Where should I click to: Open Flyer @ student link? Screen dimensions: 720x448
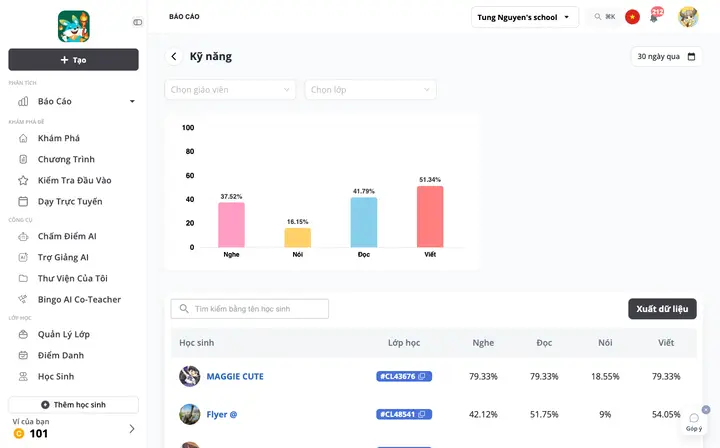[222, 414]
